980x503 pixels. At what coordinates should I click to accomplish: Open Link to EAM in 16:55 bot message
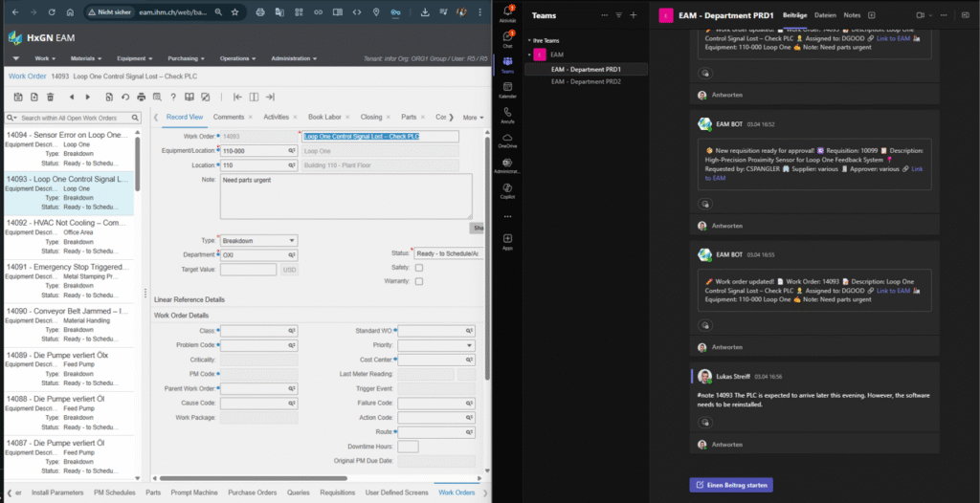point(893,291)
